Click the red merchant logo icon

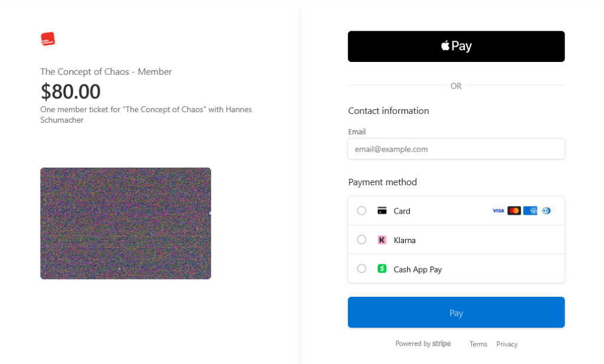[x=48, y=39]
